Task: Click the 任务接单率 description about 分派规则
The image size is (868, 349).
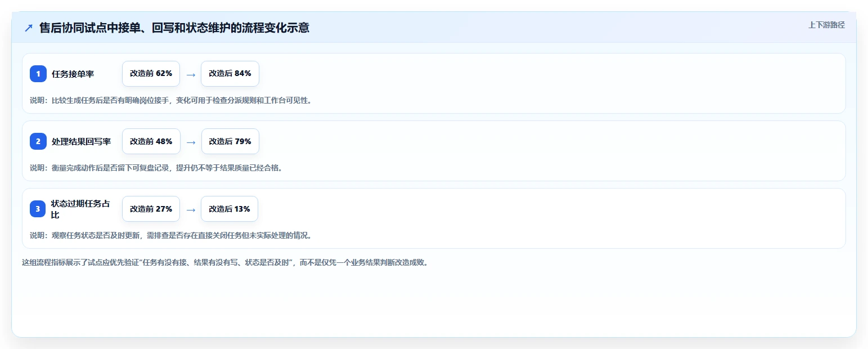Action: tap(170, 100)
